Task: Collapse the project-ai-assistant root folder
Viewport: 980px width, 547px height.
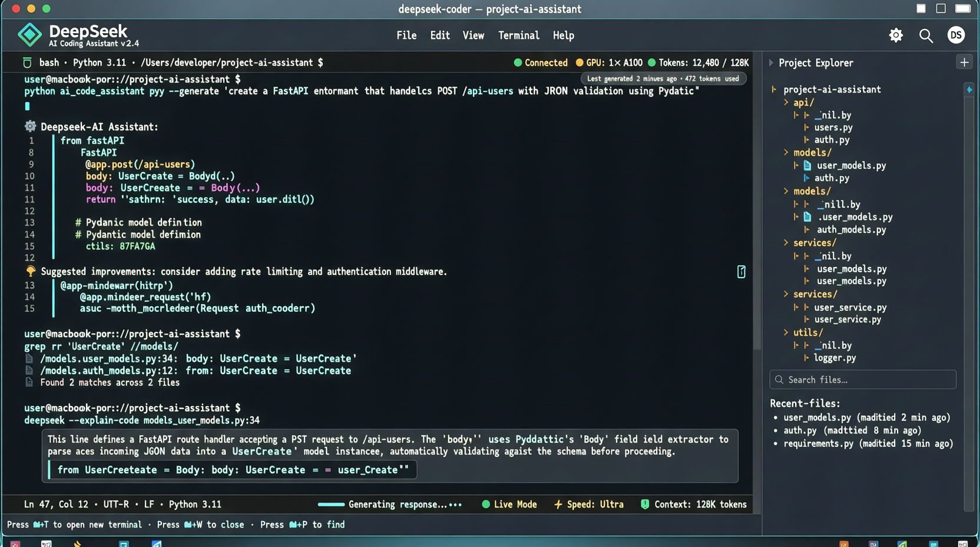Action: (774, 90)
